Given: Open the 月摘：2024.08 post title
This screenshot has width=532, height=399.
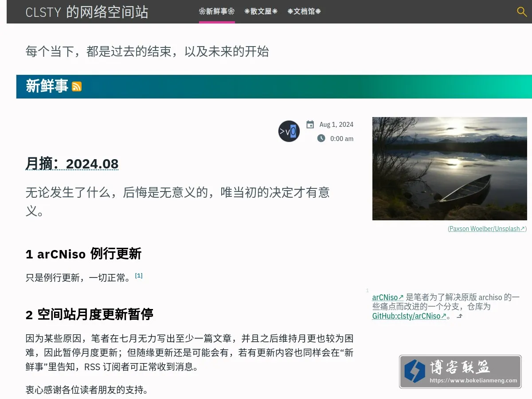Looking at the screenshot, I should coord(72,164).
